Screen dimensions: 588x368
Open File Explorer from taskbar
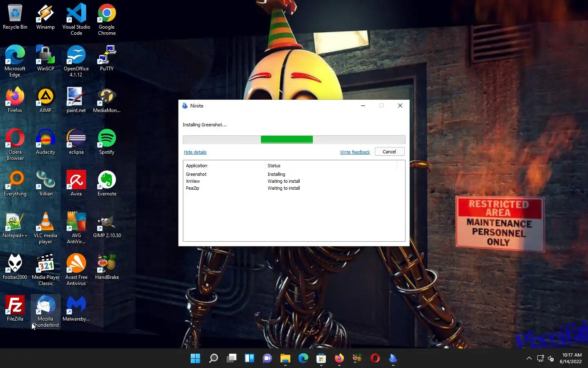click(x=285, y=359)
